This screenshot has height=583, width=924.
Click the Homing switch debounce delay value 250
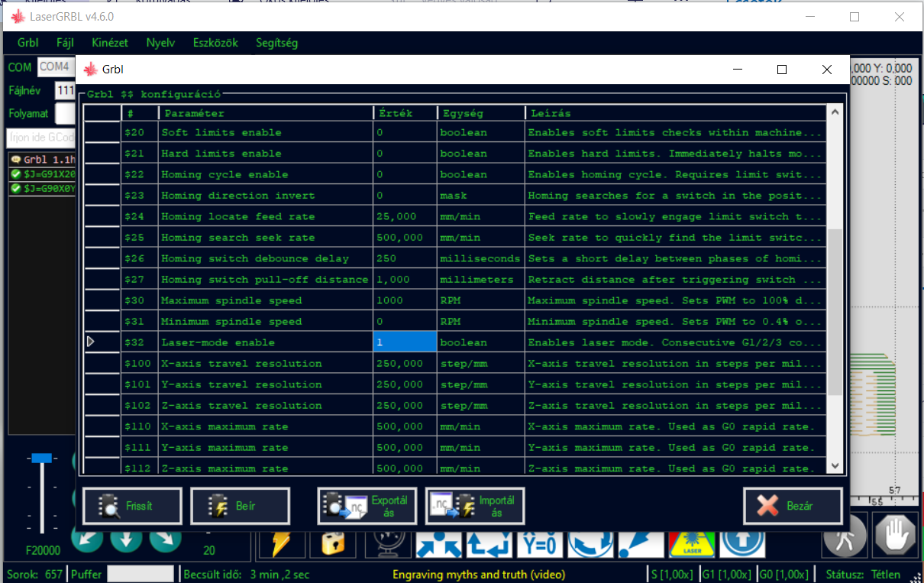pos(405,258)
